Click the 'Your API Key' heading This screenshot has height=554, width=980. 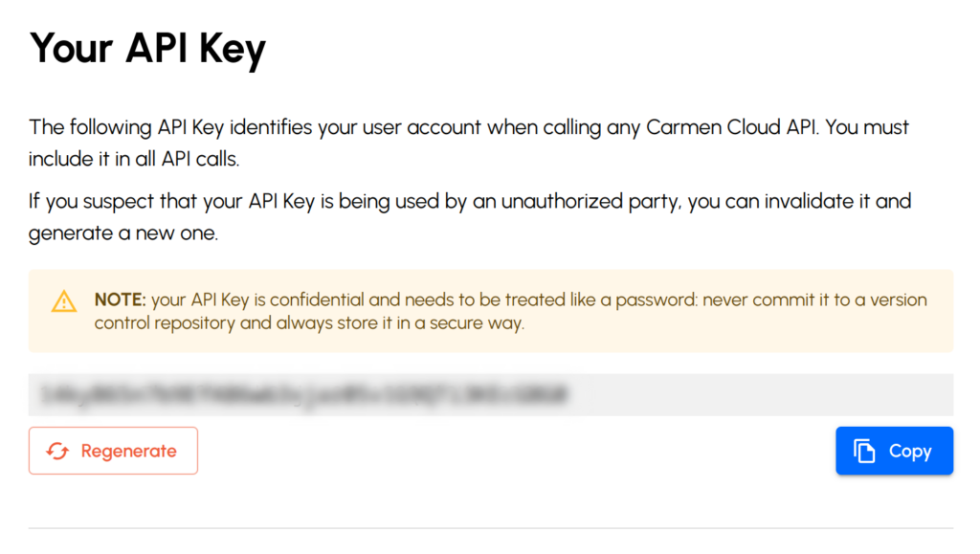pyautogui.click(x=147, y=49)
